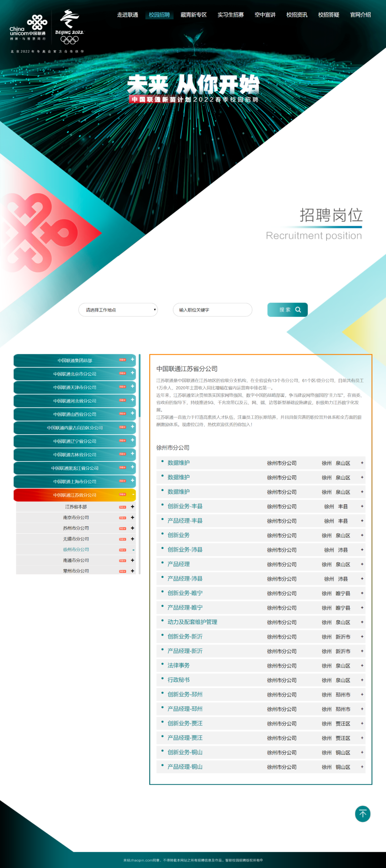The height and width of the screenshot is (868, 386).
Task: Click plus icon beside 南京市分公司
Action: [133, 518]
